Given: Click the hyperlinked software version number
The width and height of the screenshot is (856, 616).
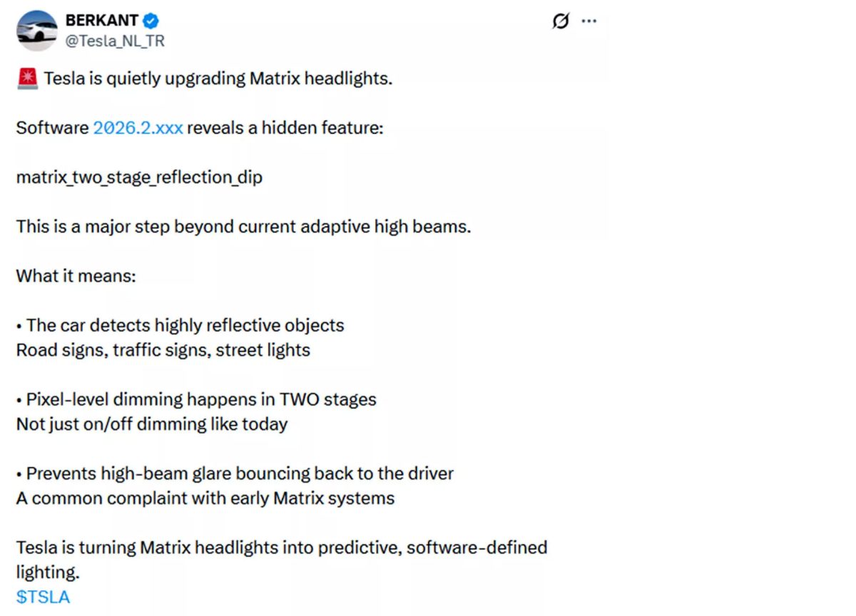Looking at the screenshot, I should click(138, 128).
